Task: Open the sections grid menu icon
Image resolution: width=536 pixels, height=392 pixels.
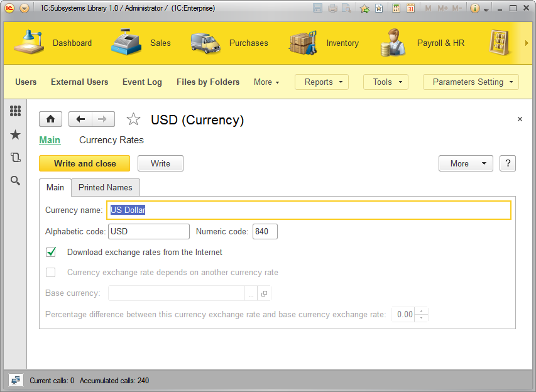Action: [15, 111]
